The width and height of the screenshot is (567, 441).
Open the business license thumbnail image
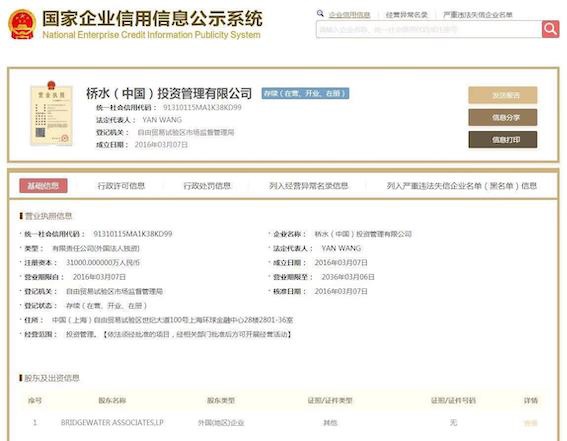51,114
